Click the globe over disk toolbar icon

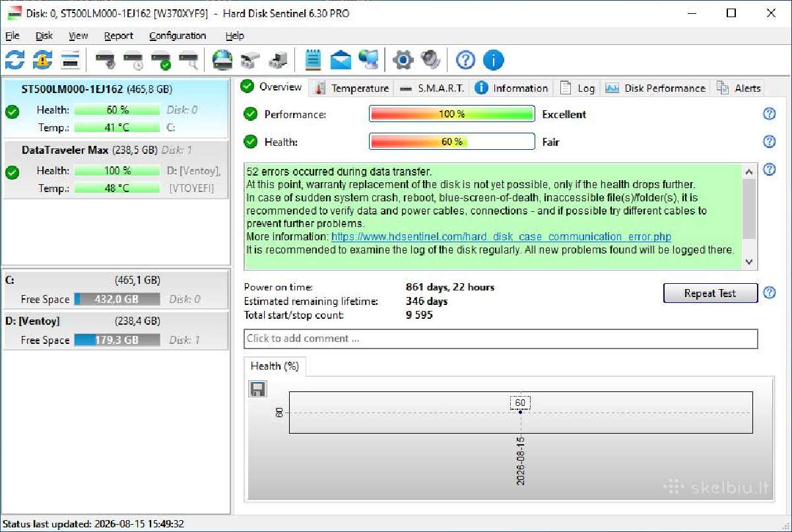[x=222, y=60]
